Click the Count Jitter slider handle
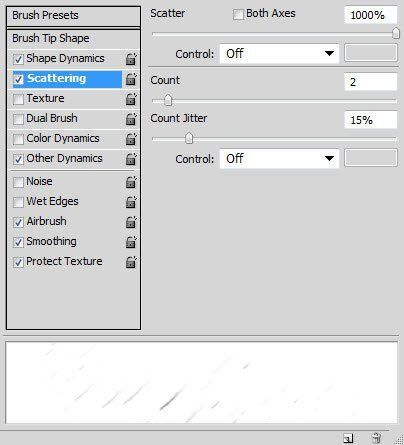The image size is (404, 445). point(189,138)
